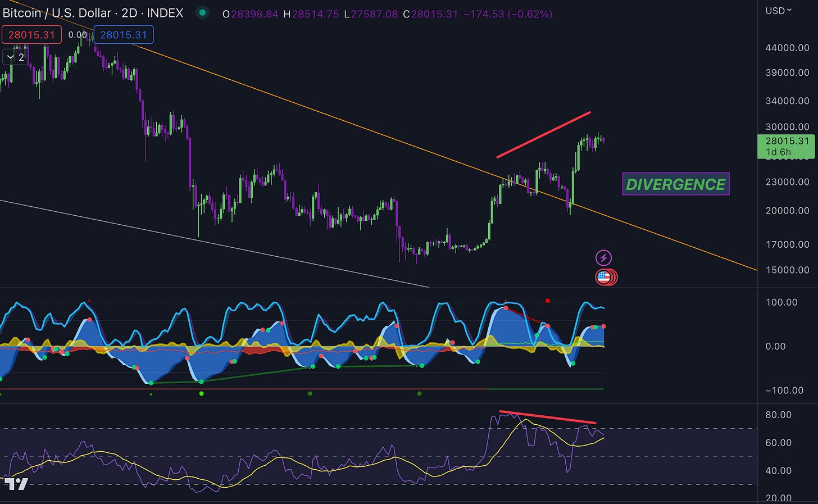Click the blue buy price box 28015.31
This screenshot has height=504, width=818.
pyautogui.click(x=124, y=35)
